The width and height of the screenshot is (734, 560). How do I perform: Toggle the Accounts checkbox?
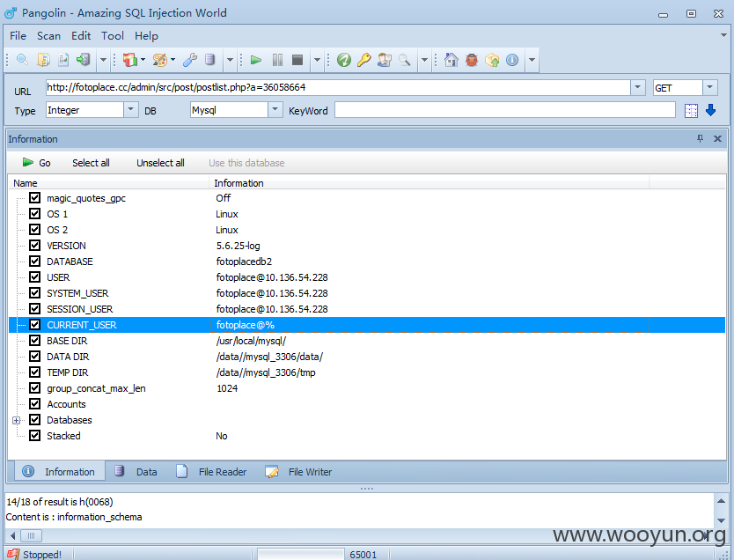click(x=34, y=403)
